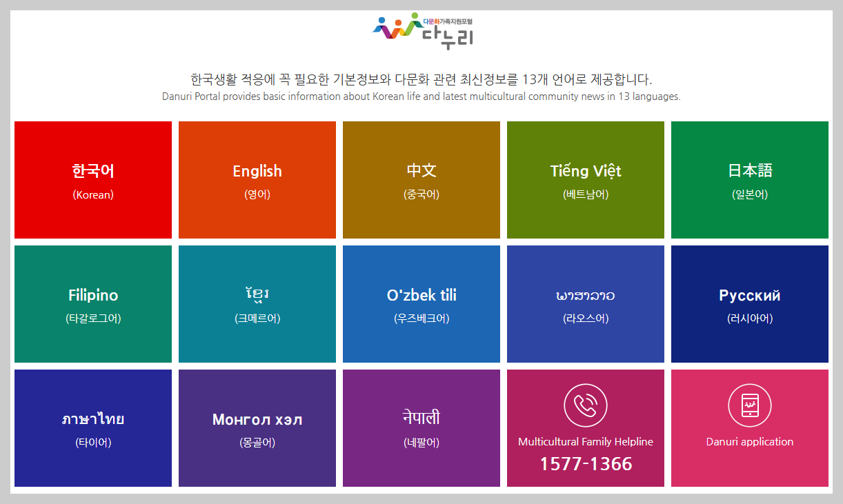Open the नेपाली Nepali version
843x504 pixels.
[421, 427]
